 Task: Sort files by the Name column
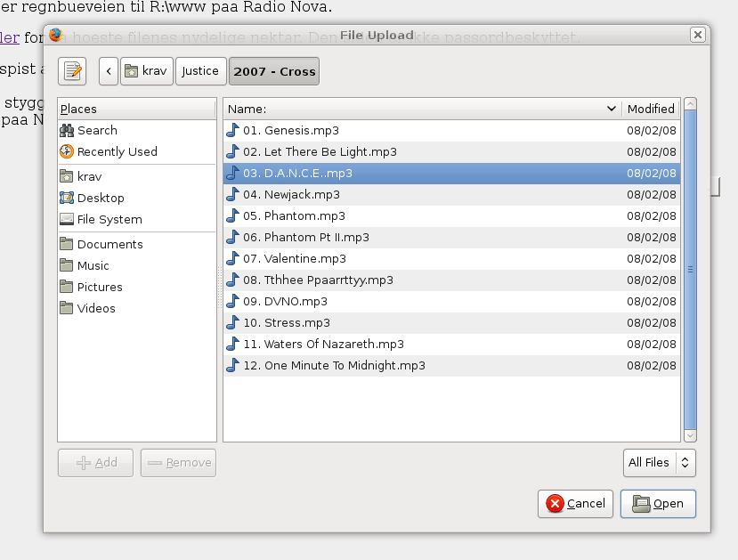pyautogui.click(x=423, y=109)
